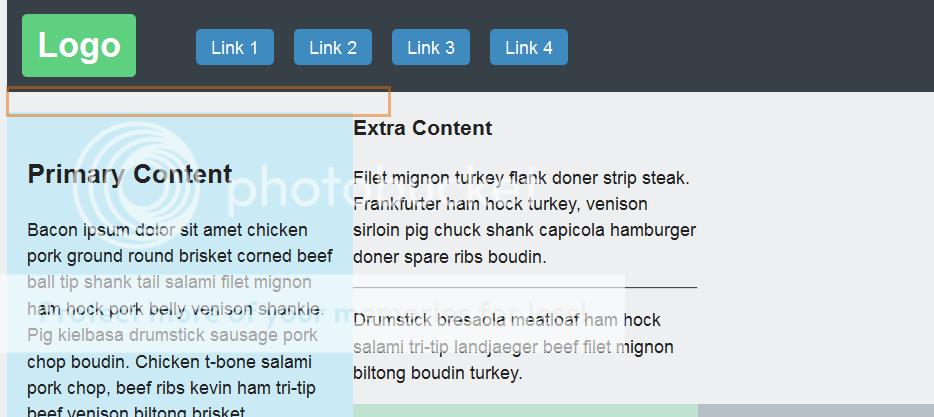This screenshot has width=934, height=417.
Task: Click the Link 4 nav button
Action: 529,47
